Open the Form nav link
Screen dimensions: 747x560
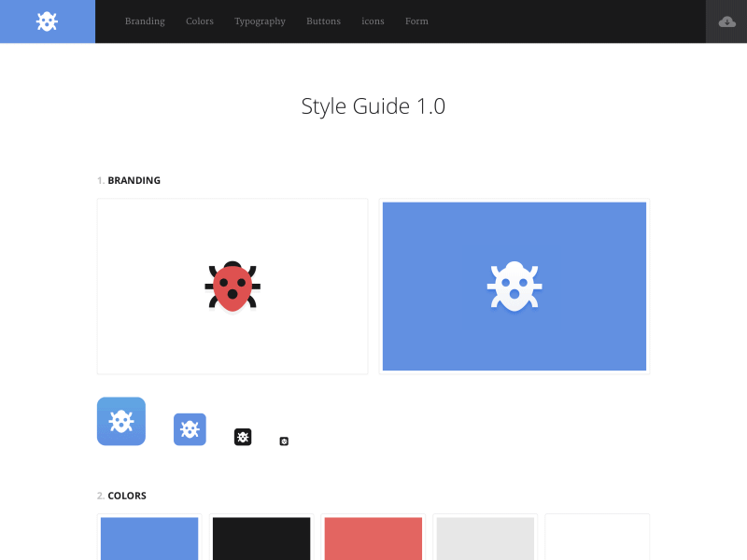pyautogui.click(x=416, y=21)
